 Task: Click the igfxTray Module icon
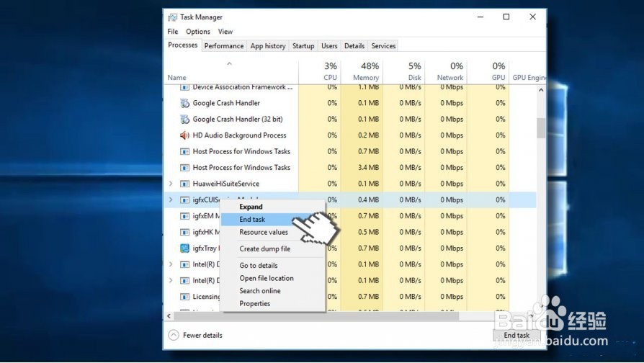click(185, 248)
